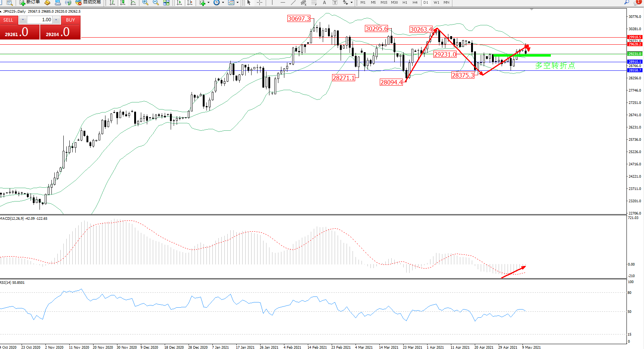This screenshot has height=349, width=644.
Task: Click the SELL button
Action: (9, 20)
